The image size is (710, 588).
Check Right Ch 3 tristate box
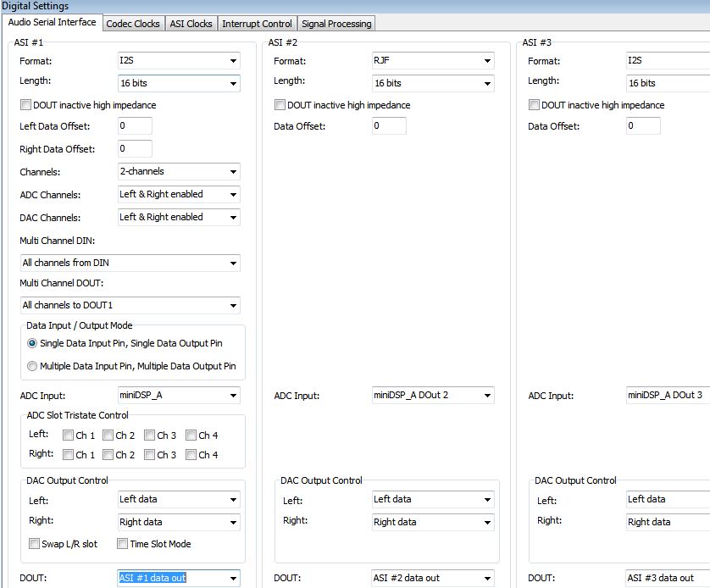149,454
